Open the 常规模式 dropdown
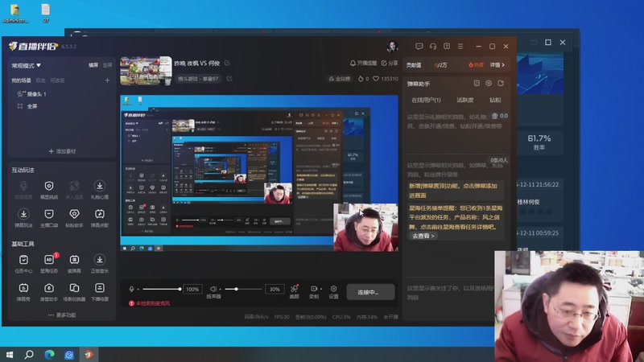The image size is (644, 362). tap(27, 65)
